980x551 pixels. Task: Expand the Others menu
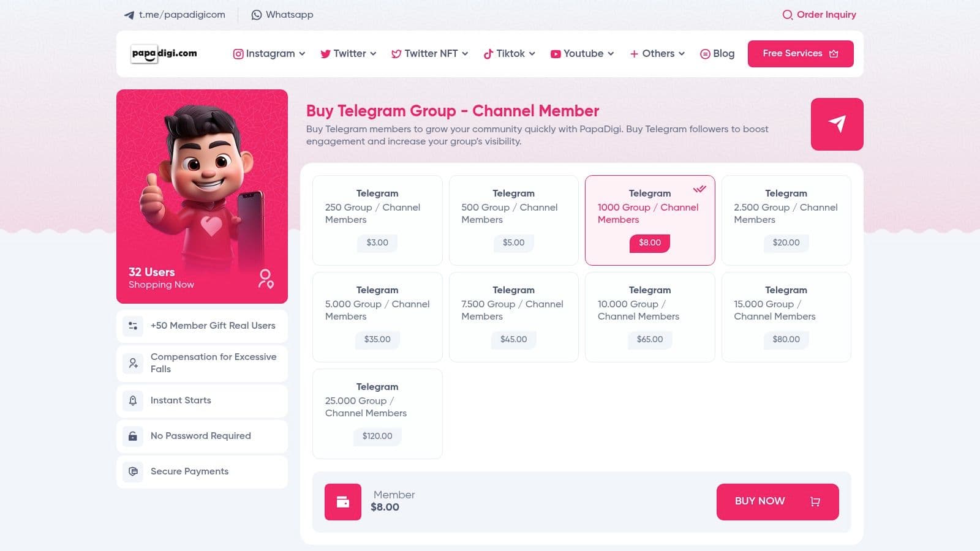pos(657,54)
